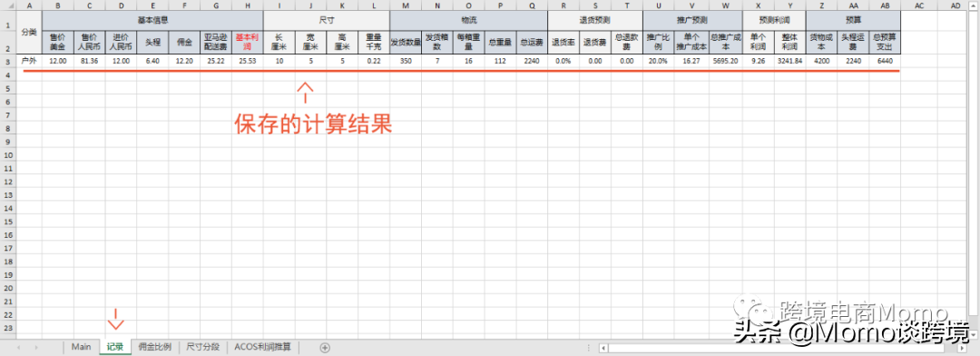The height and width of the screenshot is (356, 980).
Task: Click the 物流 merged header cell
Action: (468, 20)
